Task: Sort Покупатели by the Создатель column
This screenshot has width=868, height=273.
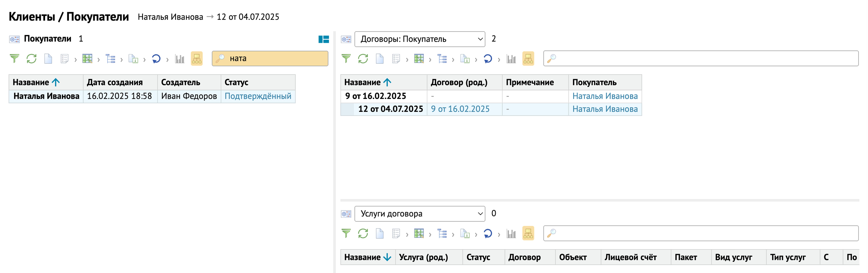Action: (181, 82)
